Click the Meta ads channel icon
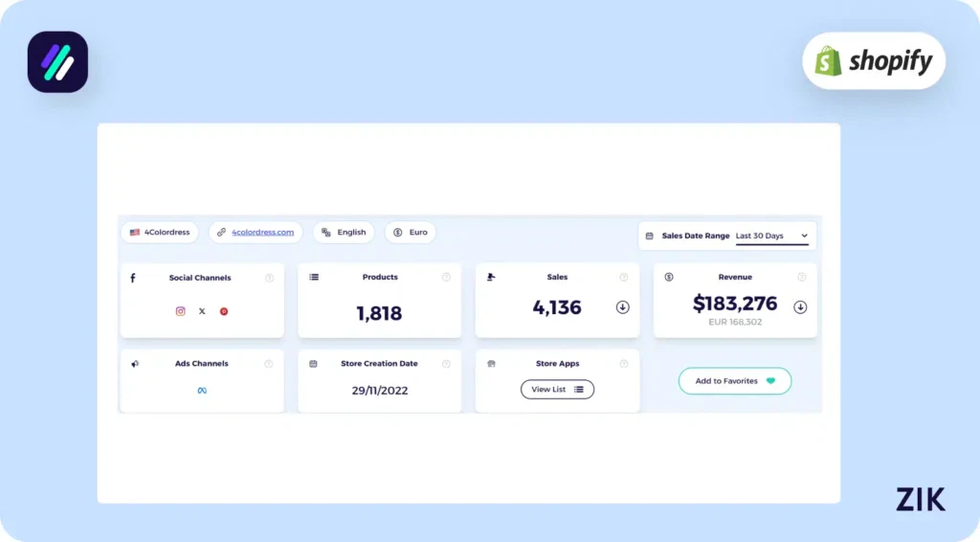Screen dimensions: 980x542 [x=202, y=391]
